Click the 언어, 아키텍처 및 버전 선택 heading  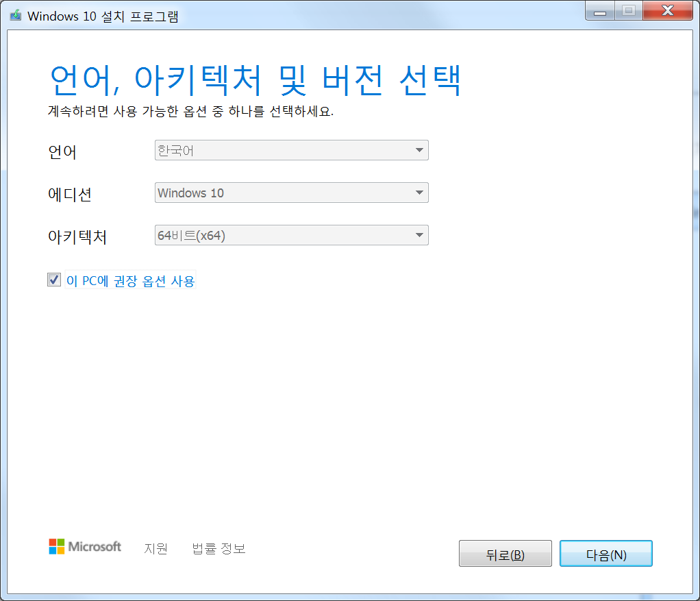click(255, 81)
